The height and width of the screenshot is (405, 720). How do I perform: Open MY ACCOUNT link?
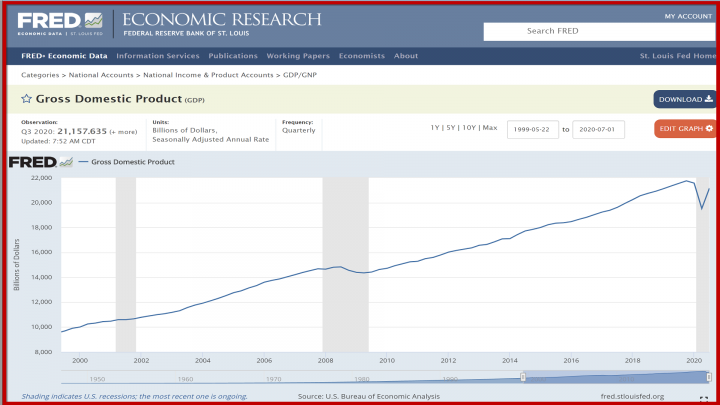tap(688, 16)
